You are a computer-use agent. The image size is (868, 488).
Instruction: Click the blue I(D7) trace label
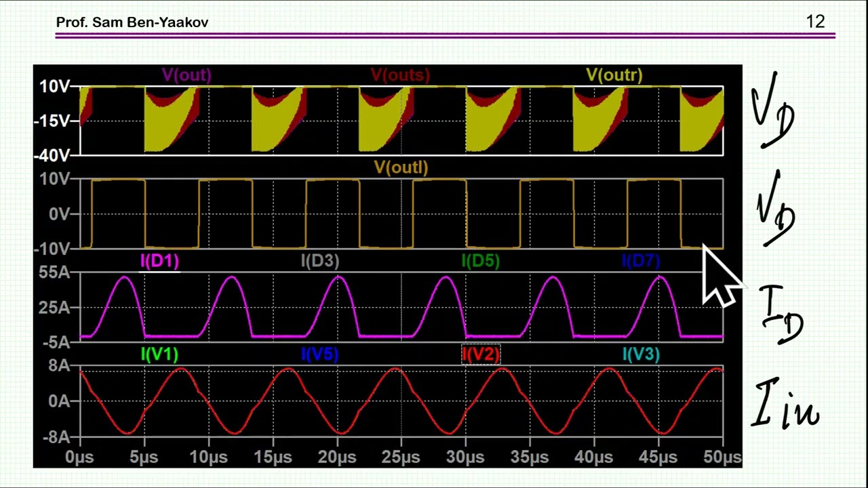[641, 261]
